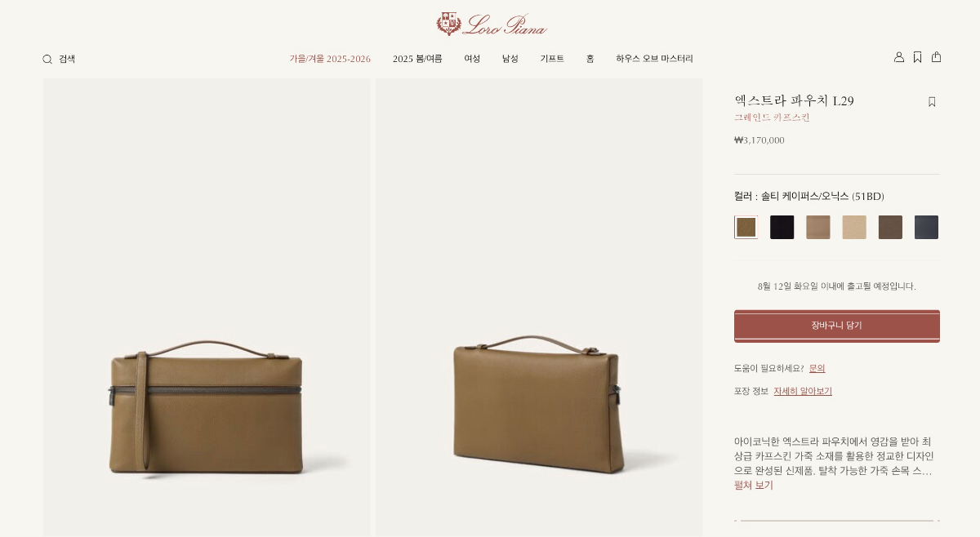
Task: Bookmark the 엑스트라 파우치 L29 product
Action: (932, 102)
